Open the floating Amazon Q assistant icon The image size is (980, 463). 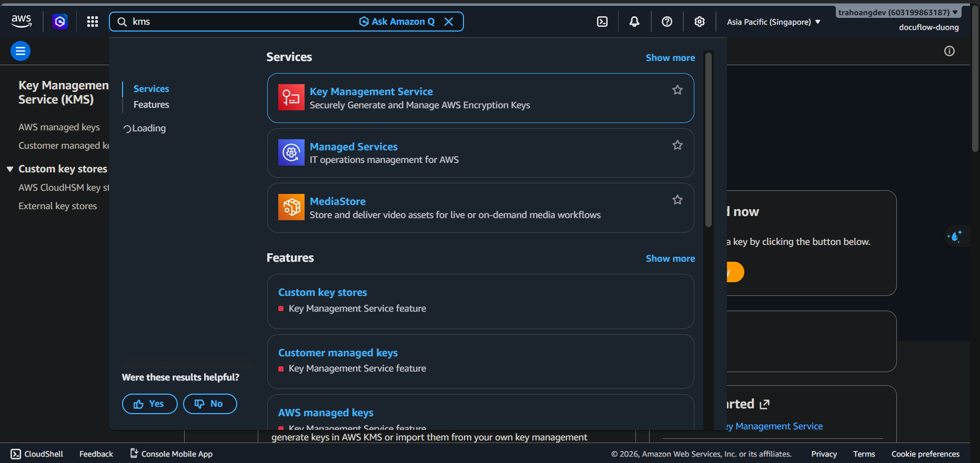coord(955,236)
